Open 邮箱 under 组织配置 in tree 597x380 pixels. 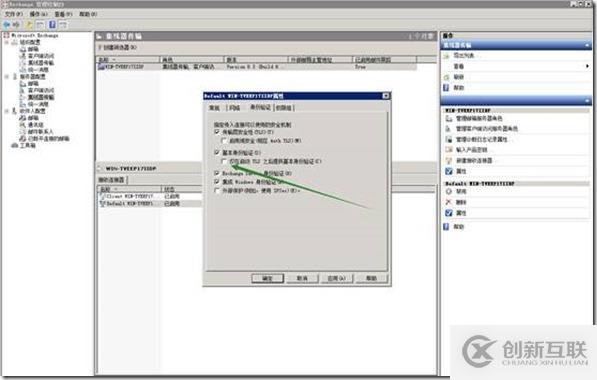(x=33, y=49)
